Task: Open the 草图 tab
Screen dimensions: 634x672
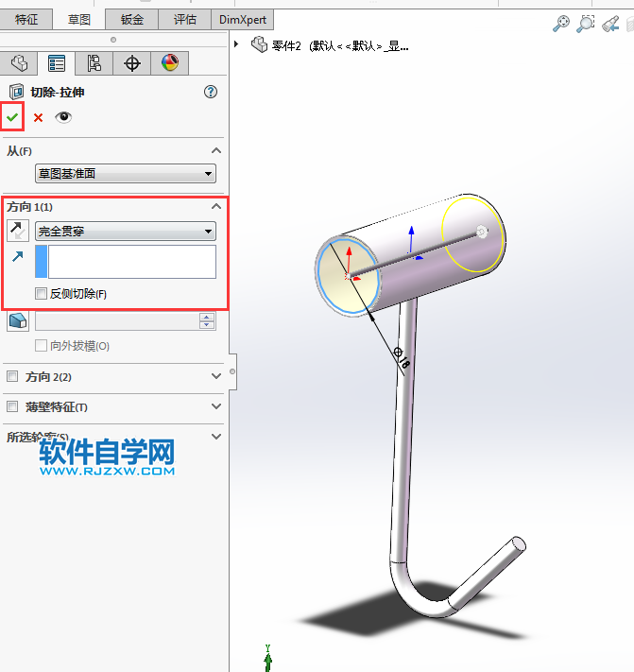Action: 78,20
